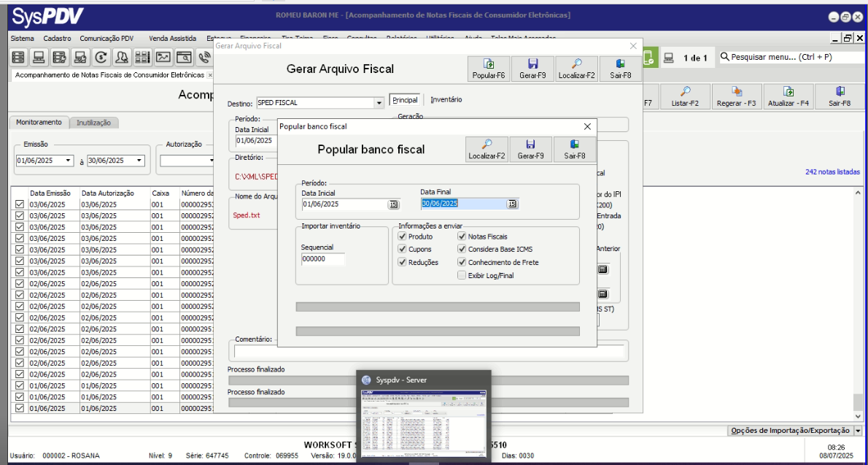Open the Emissão start date dropdown
This screenshot has width=868, height=465.
(69, 161)
